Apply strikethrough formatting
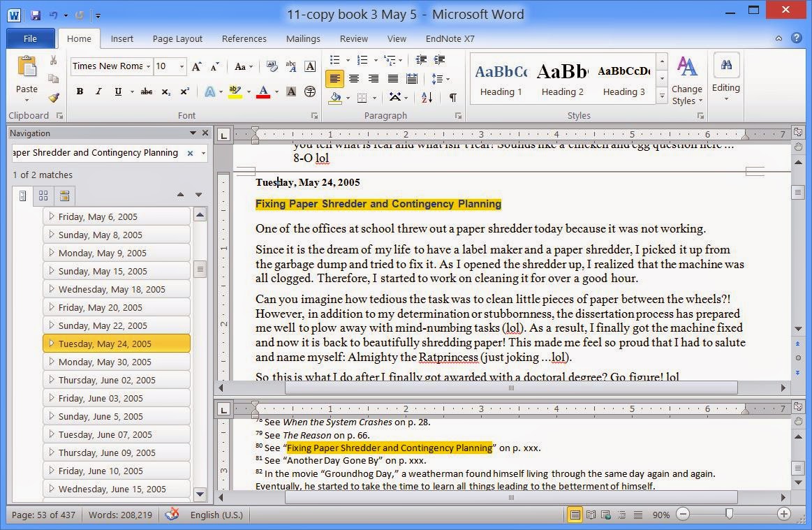 [147, 91]
